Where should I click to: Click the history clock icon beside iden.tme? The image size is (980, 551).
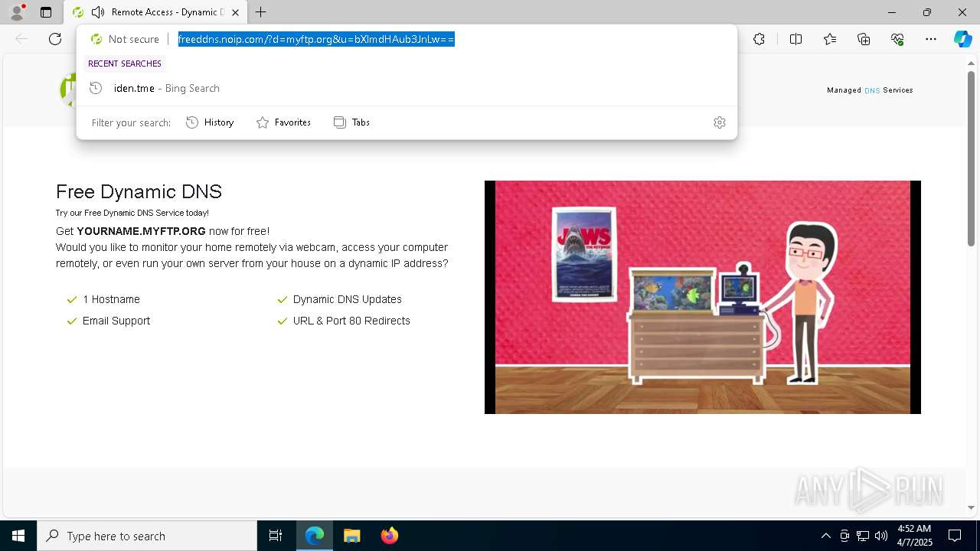(x=96, y=88)
